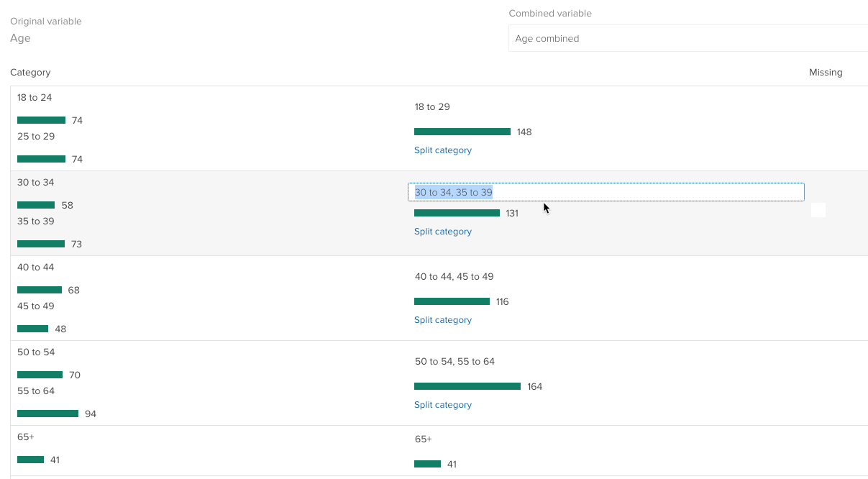
Task: Click the green bar showing 148 responses
Action: point(462,132)
